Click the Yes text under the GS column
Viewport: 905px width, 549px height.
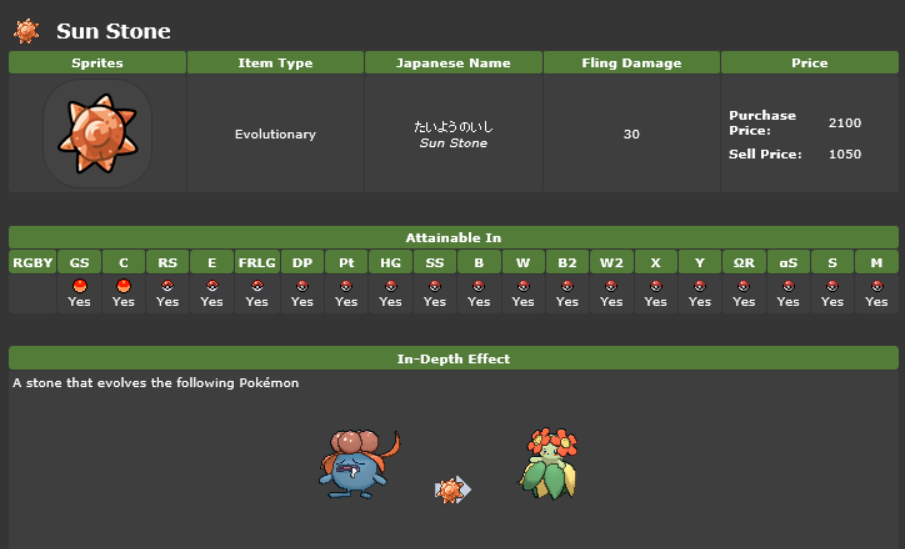click(x=79, y=301)
